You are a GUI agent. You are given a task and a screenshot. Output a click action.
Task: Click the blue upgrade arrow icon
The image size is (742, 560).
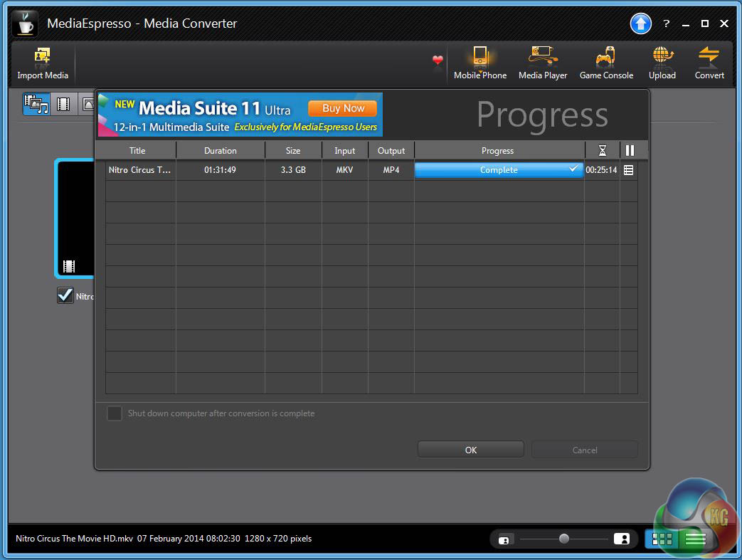point(640,23)
